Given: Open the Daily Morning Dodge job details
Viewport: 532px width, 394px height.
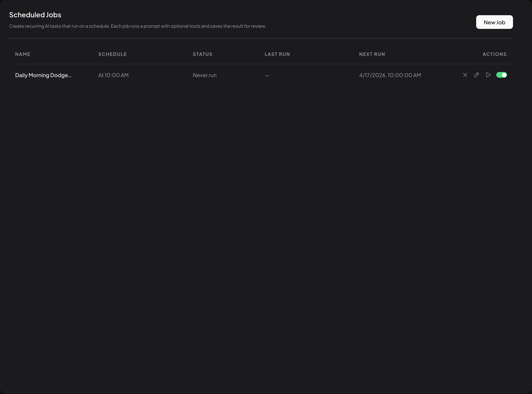Looking at the screenshot, I should point(43,75).
